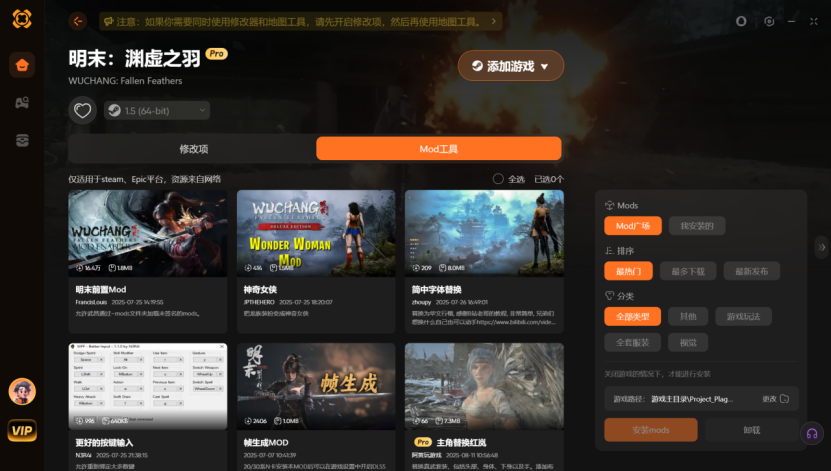Open the 明末前置Mod thumbnail
This screenshot has width=831, height=471.
[x=148, y=233]
